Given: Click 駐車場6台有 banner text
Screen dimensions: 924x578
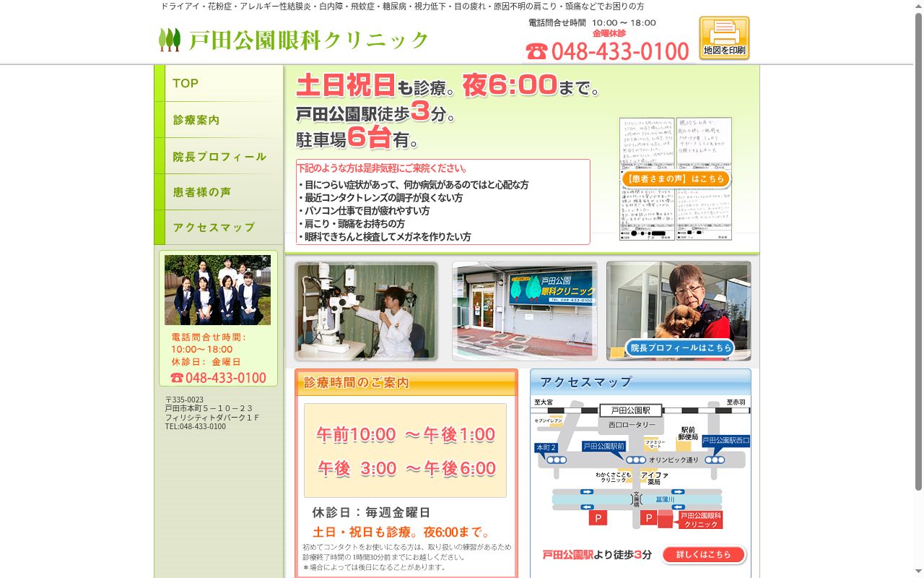Looking at the screenshot, I should (x=357, y=138).
